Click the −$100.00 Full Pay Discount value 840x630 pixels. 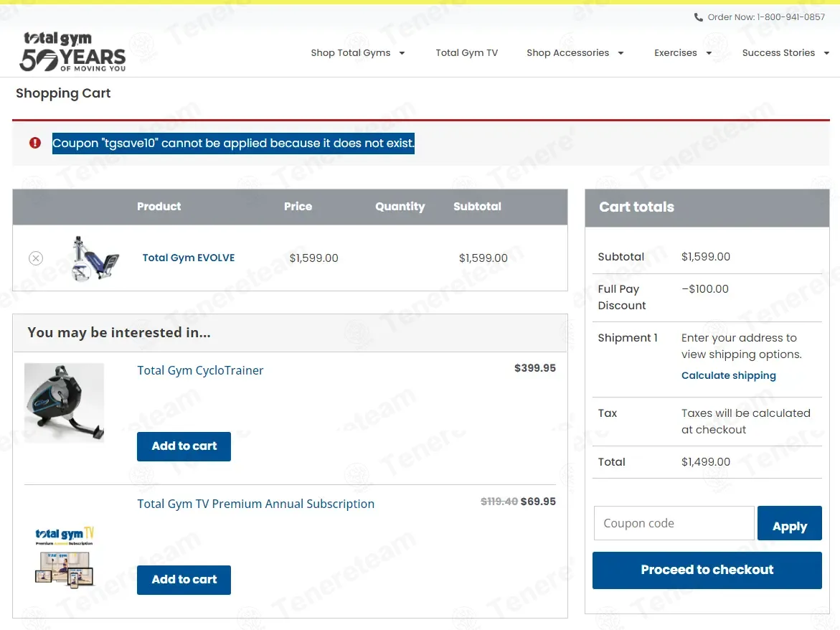[705, 288]
